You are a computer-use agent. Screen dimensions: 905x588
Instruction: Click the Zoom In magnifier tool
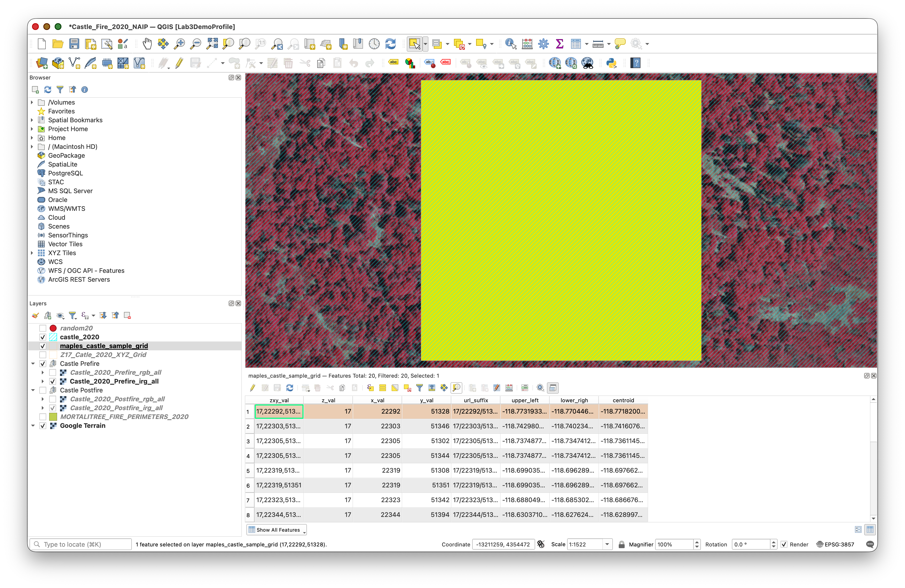179,44
